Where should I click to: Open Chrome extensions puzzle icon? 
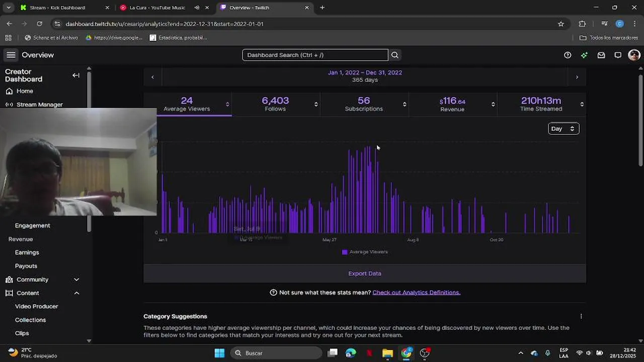582,24
